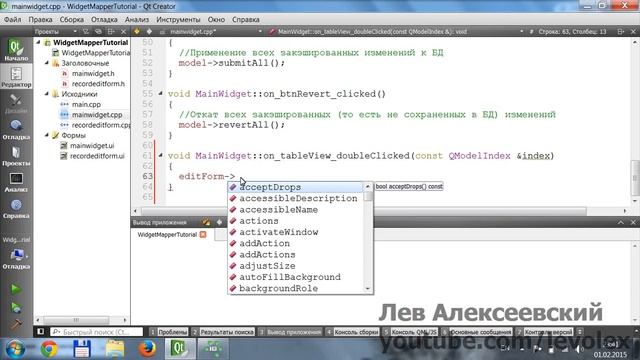The width and height of the screenshot is (640, 360).
Task: Open the file explorer from the taskbar
Action: pos(115,349)
